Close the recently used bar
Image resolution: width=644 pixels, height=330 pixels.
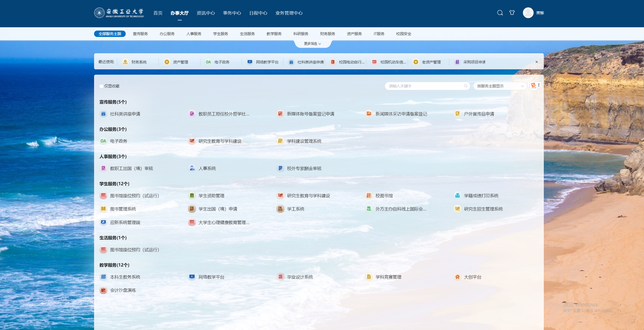[537, 62]
